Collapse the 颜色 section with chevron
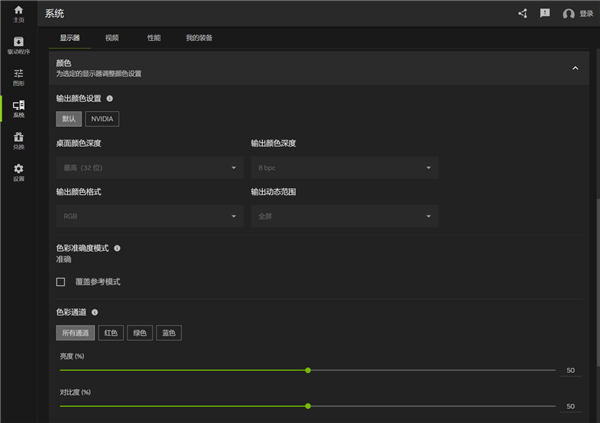The image size is (600, 423). (x=575, y=68)
